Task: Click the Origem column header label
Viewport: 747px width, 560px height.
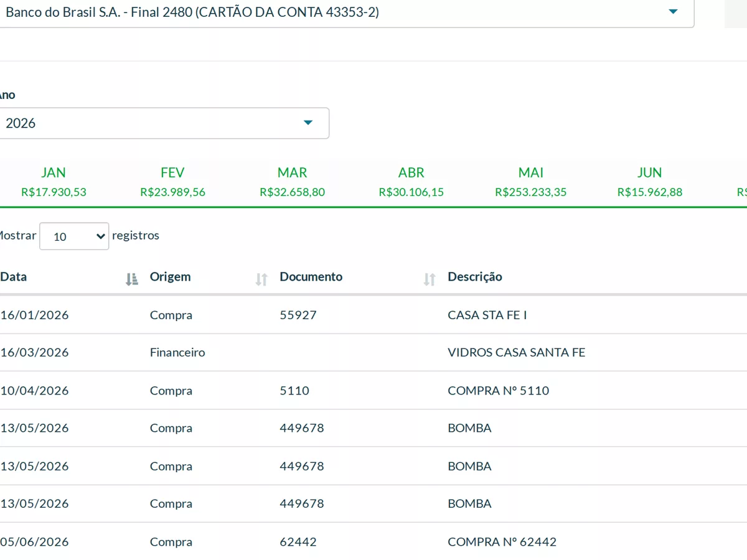Action: point(171,277)
